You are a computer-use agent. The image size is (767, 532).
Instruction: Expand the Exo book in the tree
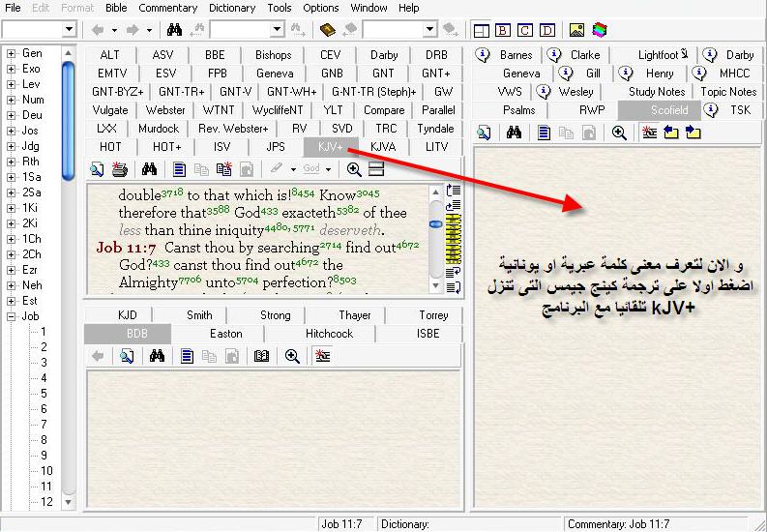click(x=11, y=69)
